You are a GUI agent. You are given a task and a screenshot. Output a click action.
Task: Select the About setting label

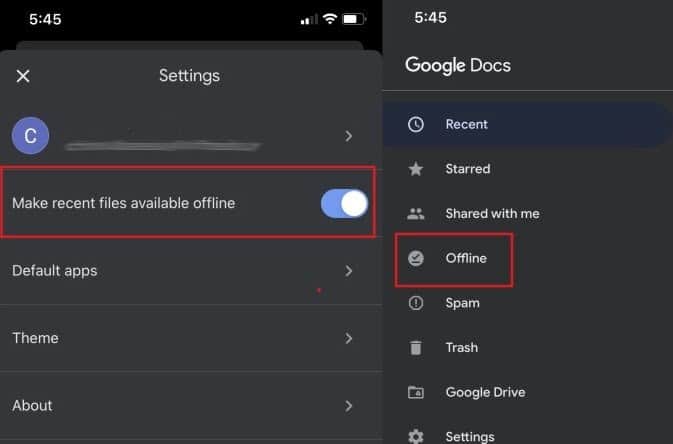(32, 406)
